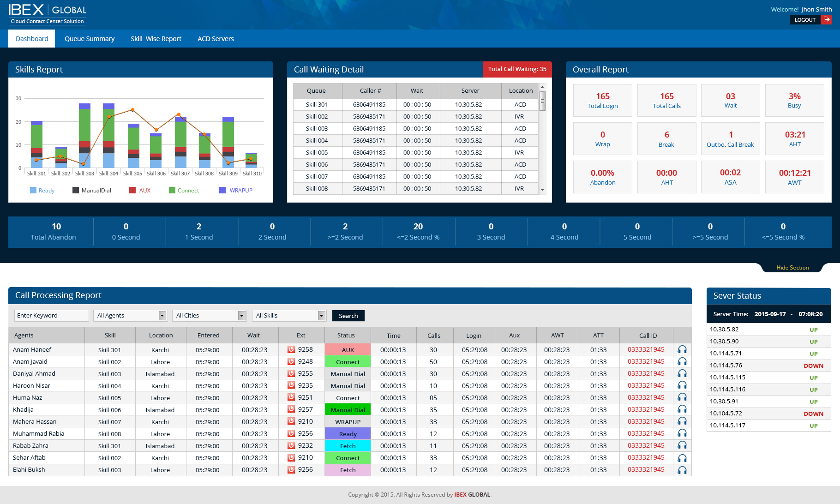Open the All Skills dropdown
The width and height of the screenshot is (840, 504).
289,316
